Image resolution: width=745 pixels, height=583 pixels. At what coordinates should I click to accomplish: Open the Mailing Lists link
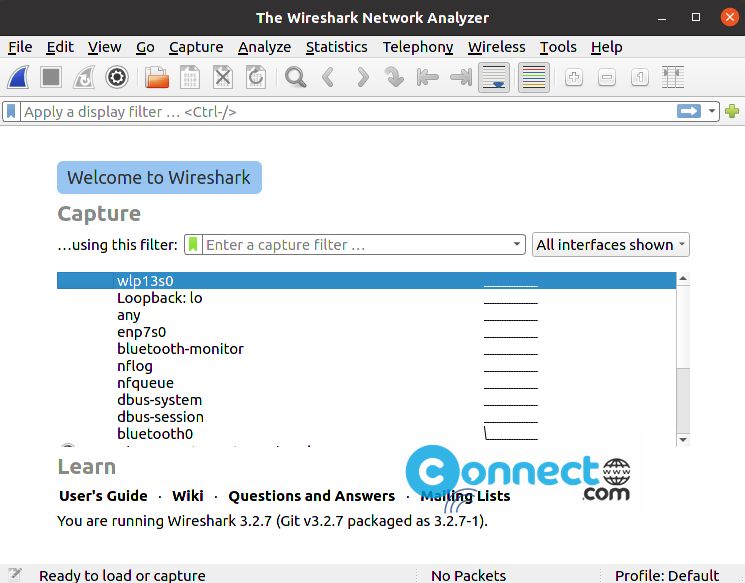point(465,496)
